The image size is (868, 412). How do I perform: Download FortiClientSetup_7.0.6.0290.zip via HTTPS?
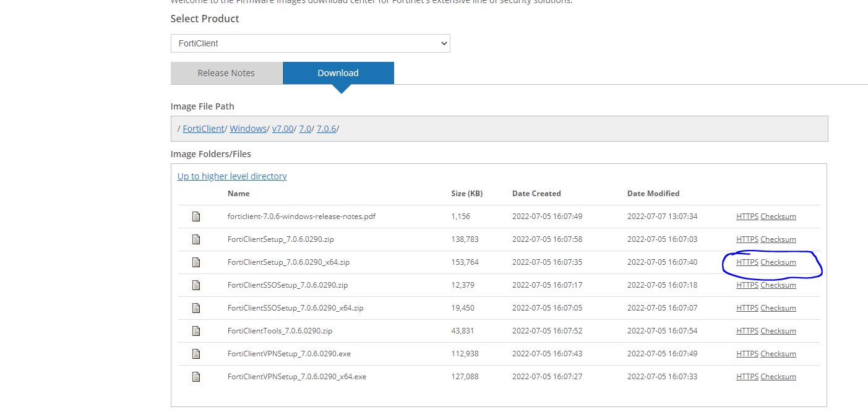[x=747, y=239]
